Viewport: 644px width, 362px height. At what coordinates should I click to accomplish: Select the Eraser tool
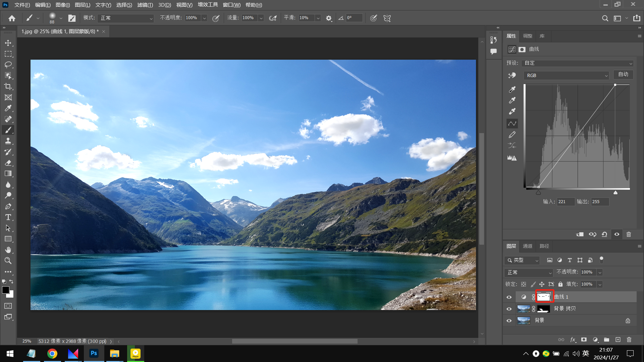click(x=8, y=163)
